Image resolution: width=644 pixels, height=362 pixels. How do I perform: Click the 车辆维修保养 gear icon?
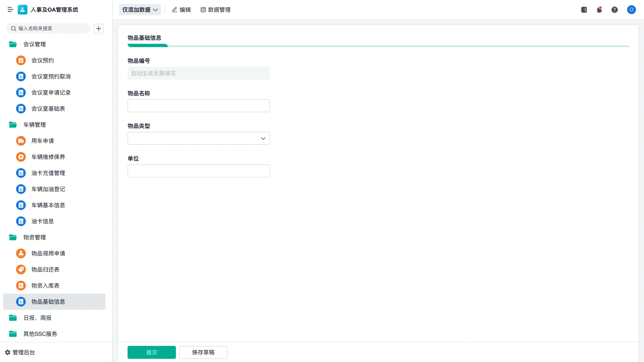(21, 157)
